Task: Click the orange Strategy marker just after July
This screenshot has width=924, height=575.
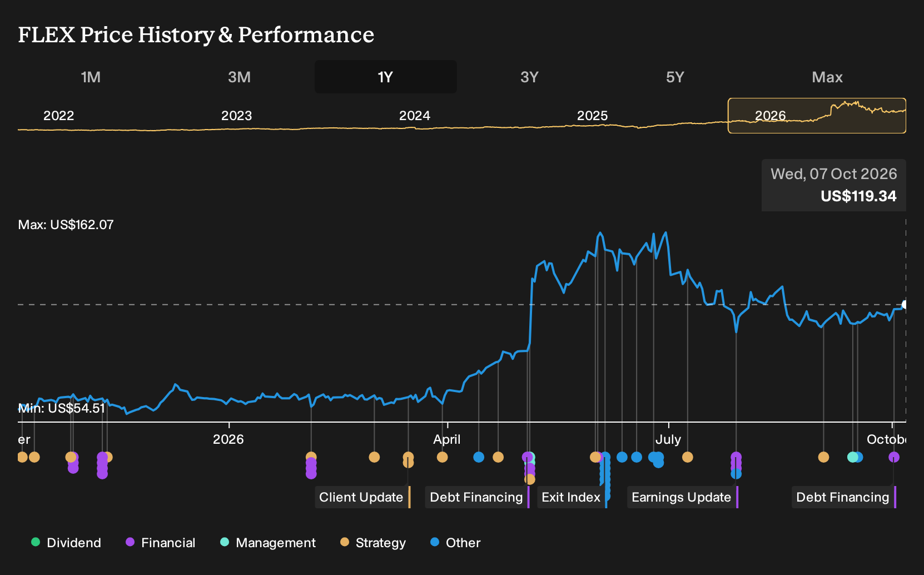Action: 688,457
